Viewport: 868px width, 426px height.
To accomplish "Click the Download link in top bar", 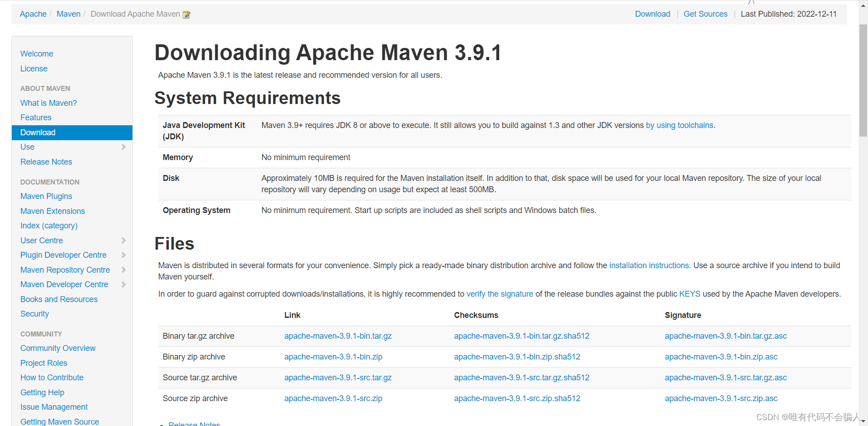I will [652, 14].
